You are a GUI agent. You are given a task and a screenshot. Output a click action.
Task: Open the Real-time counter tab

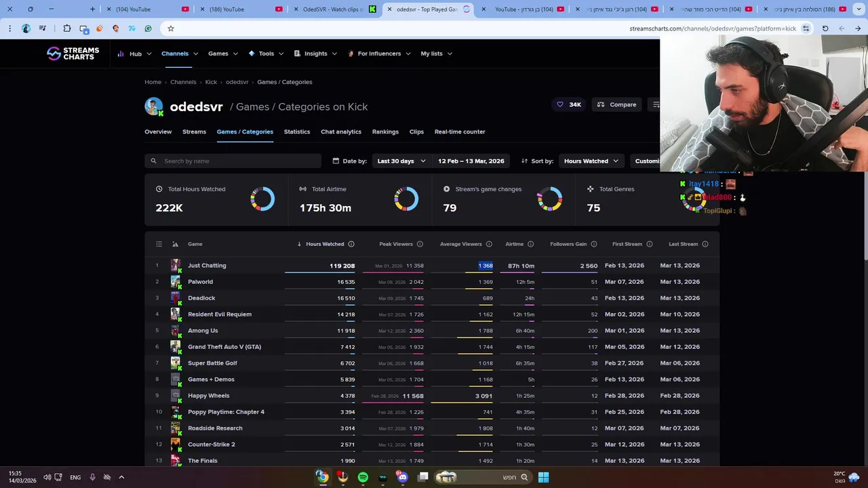click(x=460, y=131)
